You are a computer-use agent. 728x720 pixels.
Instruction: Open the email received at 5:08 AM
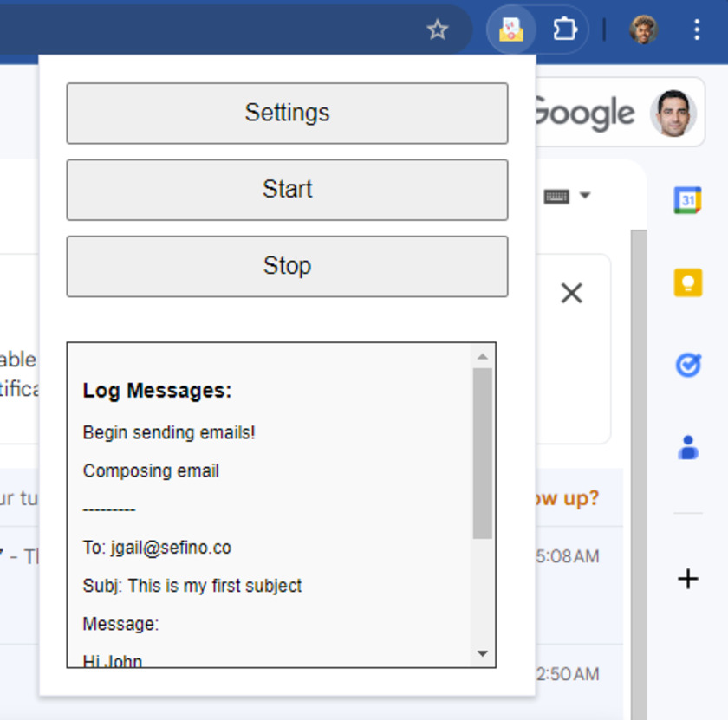pos(568,556)
